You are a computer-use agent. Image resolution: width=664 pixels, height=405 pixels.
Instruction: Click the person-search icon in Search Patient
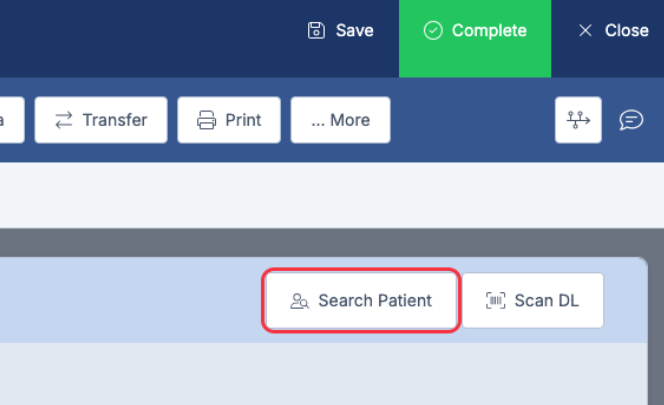pyautogui.click(x=299, y=300)
